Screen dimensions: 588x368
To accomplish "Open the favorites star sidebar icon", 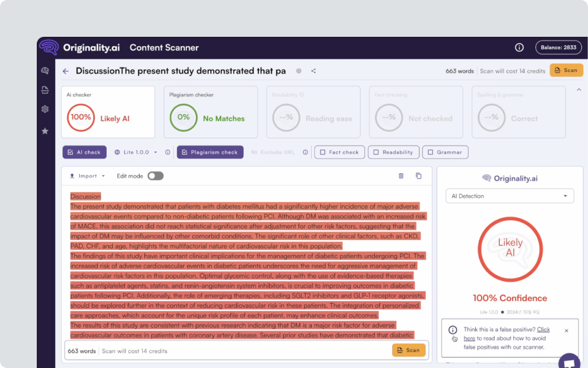I will pyautogui.click(x=45, y=131).
